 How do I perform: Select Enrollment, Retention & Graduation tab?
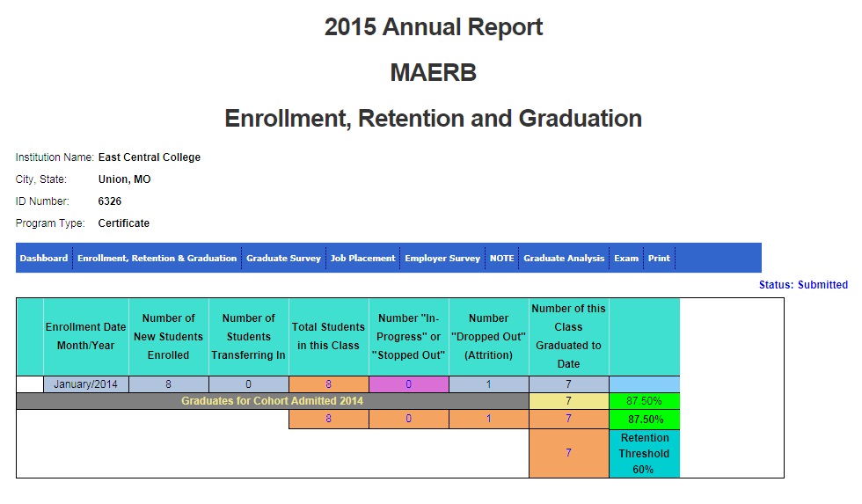point(157,258)
